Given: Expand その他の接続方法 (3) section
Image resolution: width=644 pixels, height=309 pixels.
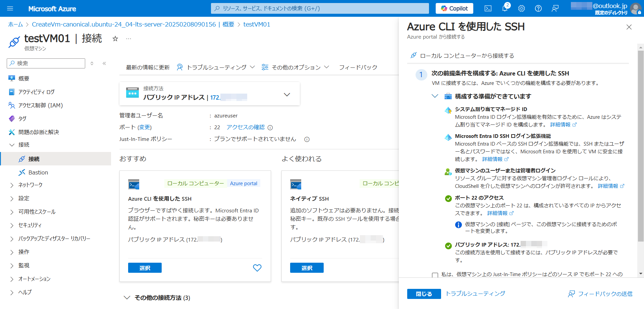Looking at the screenshot, I should click(x=127, y=298).
